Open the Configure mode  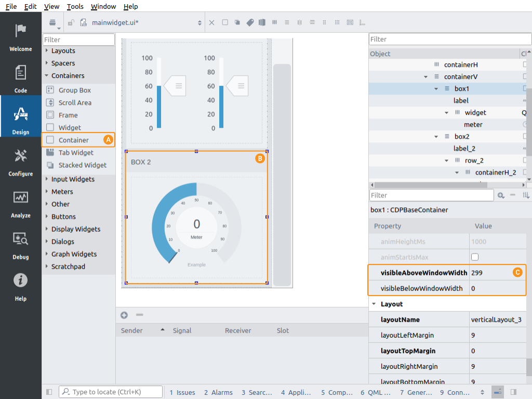pyautogui.click(x=21, y=162)
